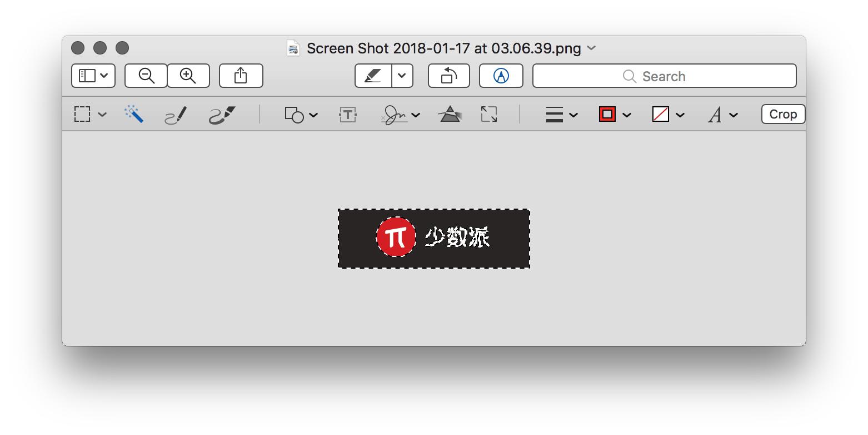Insert a Text box
Image resolution: width=868 pixels, height=435 pixels.
(348, 115)
